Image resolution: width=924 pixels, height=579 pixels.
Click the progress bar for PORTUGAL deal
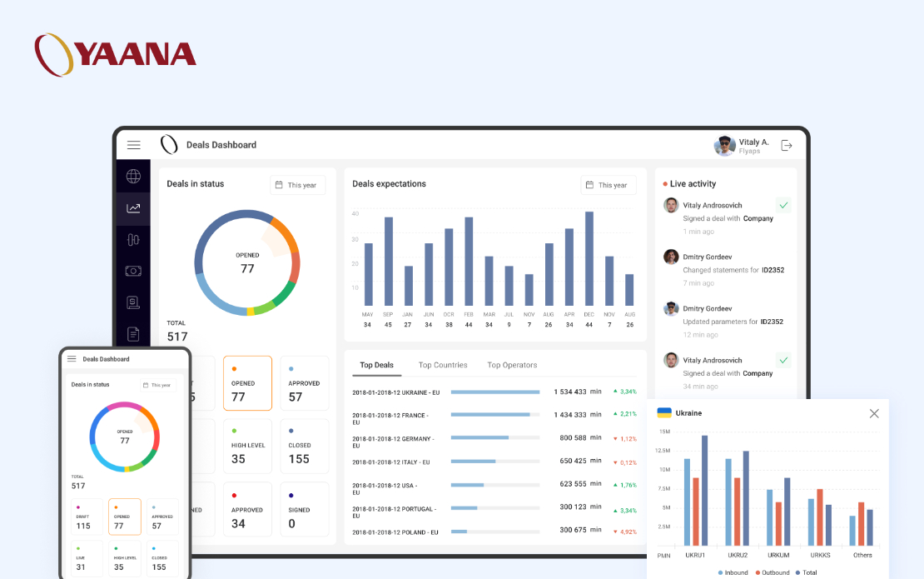[x=495, y=507]
